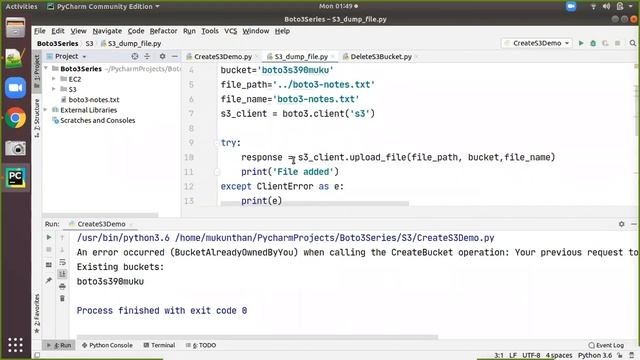
Task: Click UTF-8 encoding in status bar
Action: pyautogui.click(x=531, y=356)
